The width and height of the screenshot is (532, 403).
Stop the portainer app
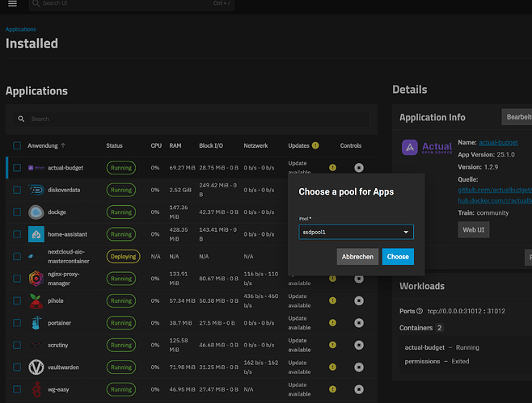tap(359, 323)
